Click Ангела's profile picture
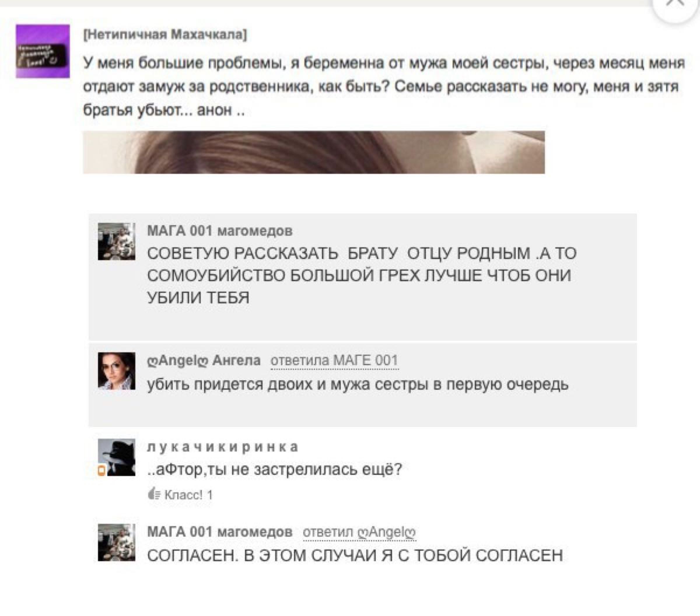The height and width of the screenshot is (616, 700). (116, 371)
